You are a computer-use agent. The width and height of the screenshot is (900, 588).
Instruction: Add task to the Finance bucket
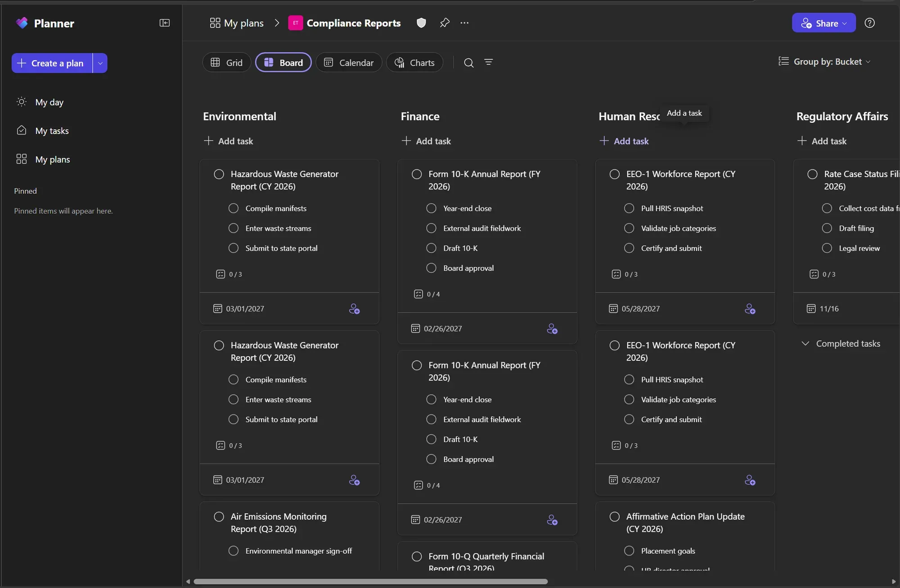coord(426,141)
